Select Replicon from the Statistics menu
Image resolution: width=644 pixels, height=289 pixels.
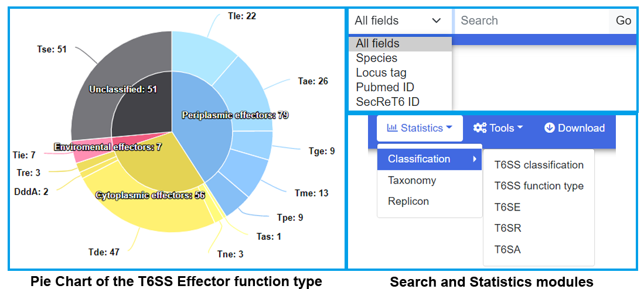click(408, 201)
